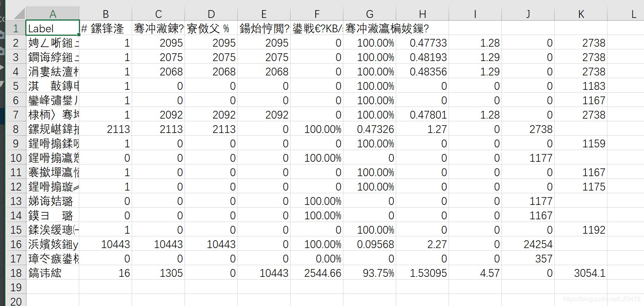Click cell with value 1192

[x=581, y=230]
